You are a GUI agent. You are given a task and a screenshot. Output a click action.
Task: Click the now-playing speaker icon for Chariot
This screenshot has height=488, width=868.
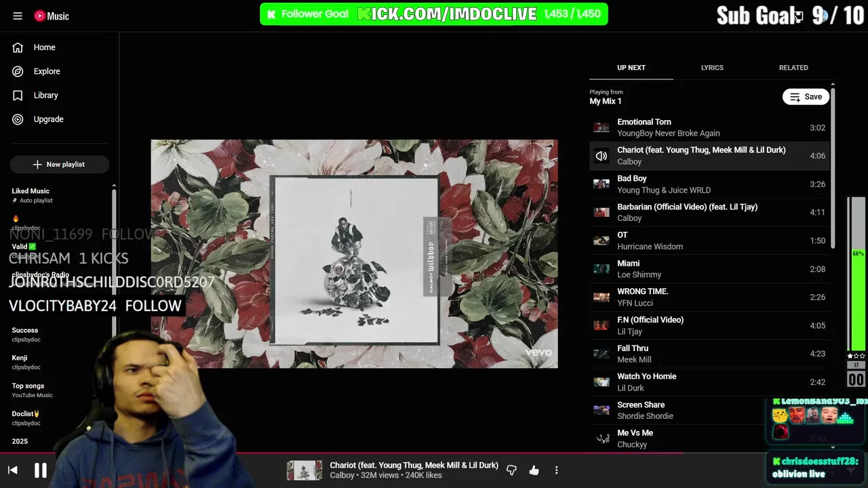[x=601, y=156]
